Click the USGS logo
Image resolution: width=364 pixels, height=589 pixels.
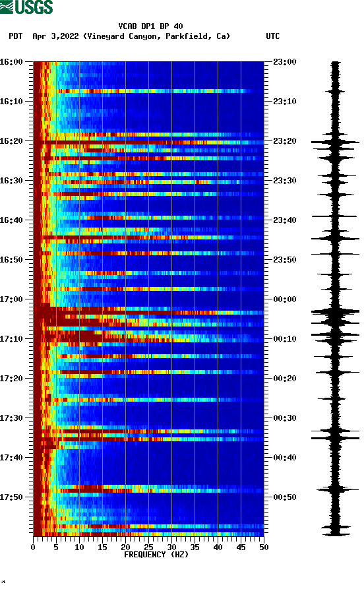[x=26, y=7]
